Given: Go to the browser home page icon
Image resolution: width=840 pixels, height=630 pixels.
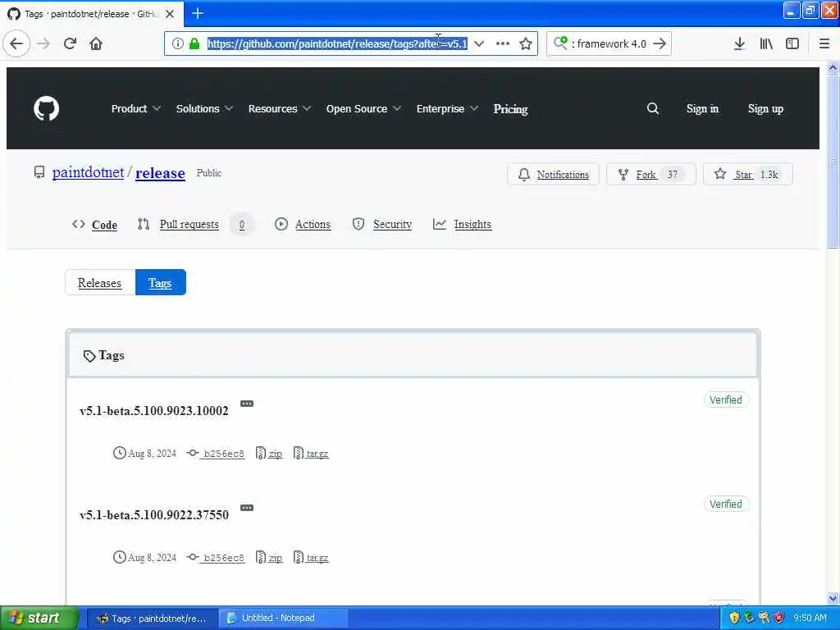Looking at the screenshot, I should [96, 43].
